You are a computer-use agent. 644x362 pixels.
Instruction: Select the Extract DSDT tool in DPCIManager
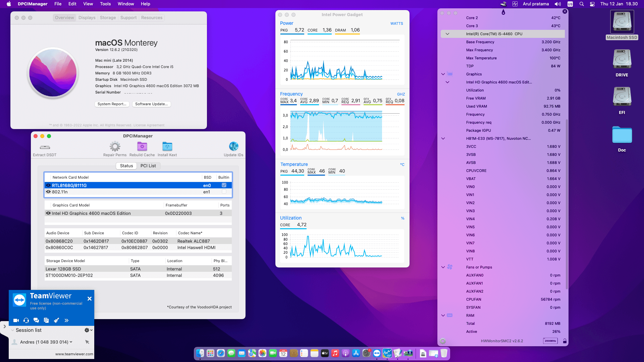(x=44, y=147)
